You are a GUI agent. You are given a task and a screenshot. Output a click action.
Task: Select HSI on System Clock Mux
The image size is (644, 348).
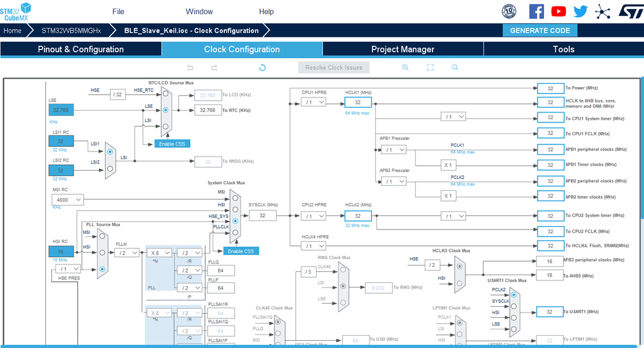tap(235, 209)
